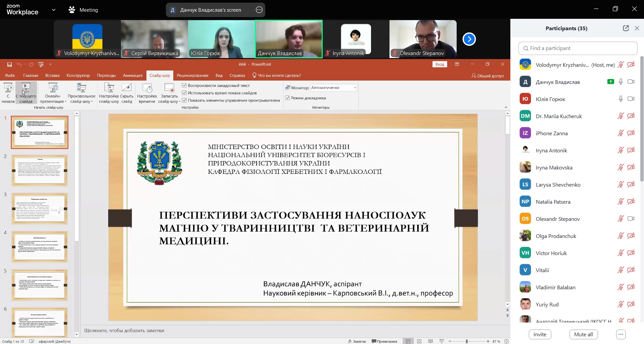Screen dimensions: 644x344
Task: Click the zoom slider in status bar
Action: click(467, 341)
